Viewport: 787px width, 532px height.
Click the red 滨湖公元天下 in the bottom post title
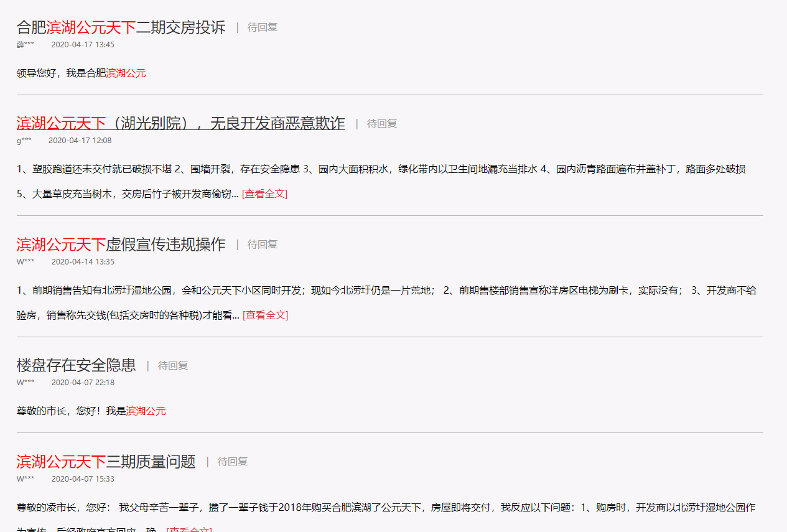click(x=61, y=462)
